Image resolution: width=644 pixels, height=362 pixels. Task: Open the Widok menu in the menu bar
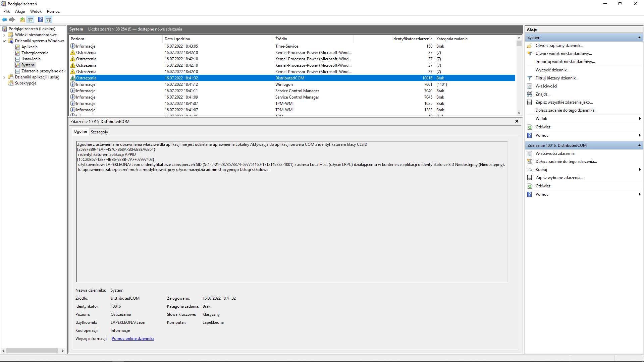[x=36, y=11]
